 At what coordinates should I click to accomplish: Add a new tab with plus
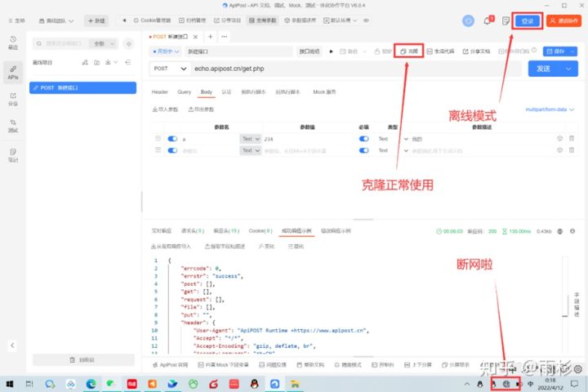pyautogui.click(x=211, y=37)
